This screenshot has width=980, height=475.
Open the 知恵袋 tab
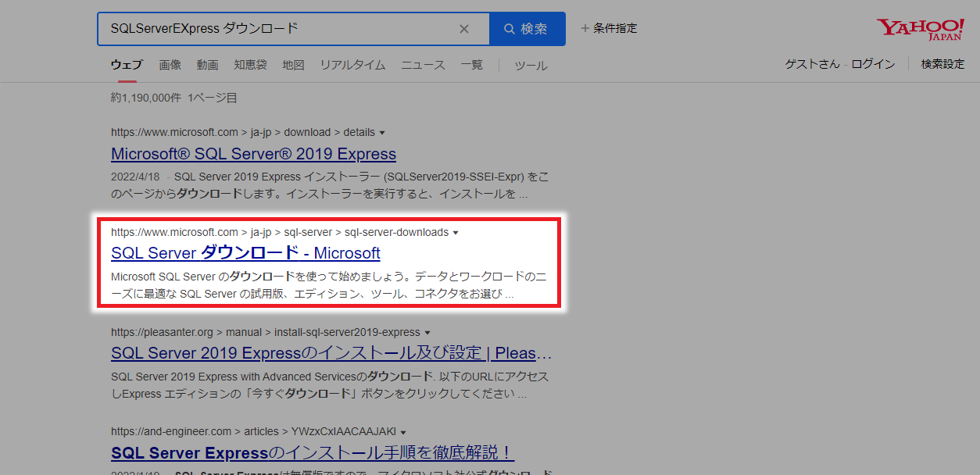click(x=250, y=65)
